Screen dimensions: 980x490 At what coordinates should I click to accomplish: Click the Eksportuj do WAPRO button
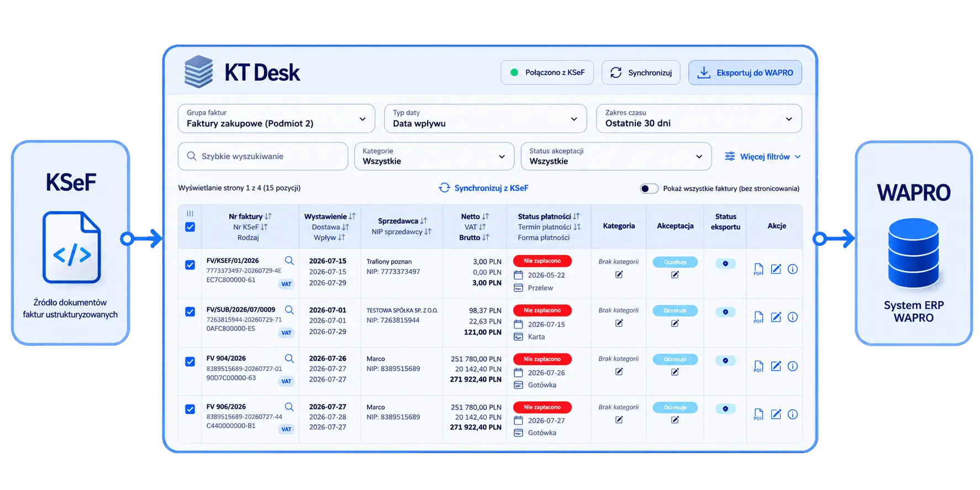[x=745, y=72]
